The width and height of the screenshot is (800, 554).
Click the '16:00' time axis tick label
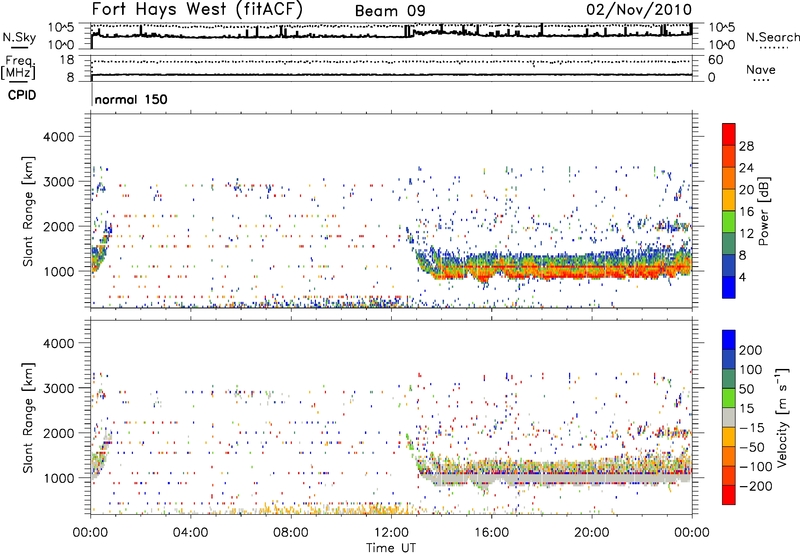[x=491, y=533]
